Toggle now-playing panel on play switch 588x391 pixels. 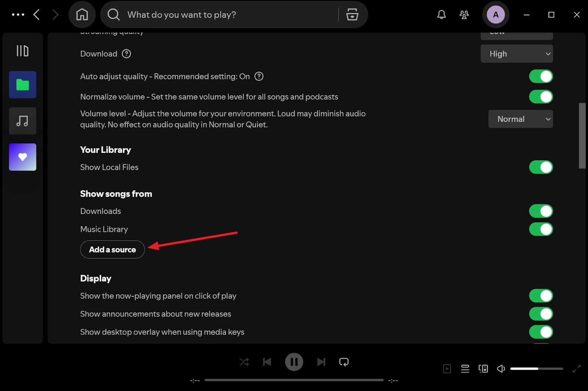pos(541,296)
